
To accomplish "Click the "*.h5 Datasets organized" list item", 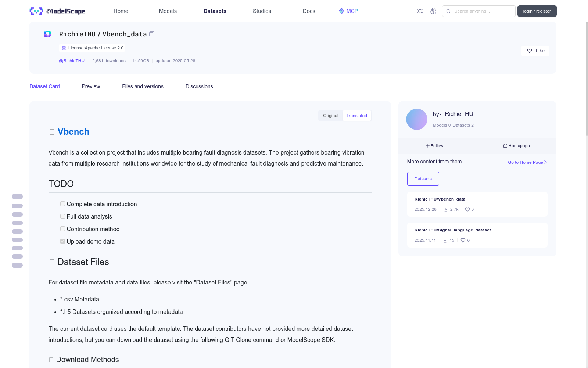I will pos(122,312).
